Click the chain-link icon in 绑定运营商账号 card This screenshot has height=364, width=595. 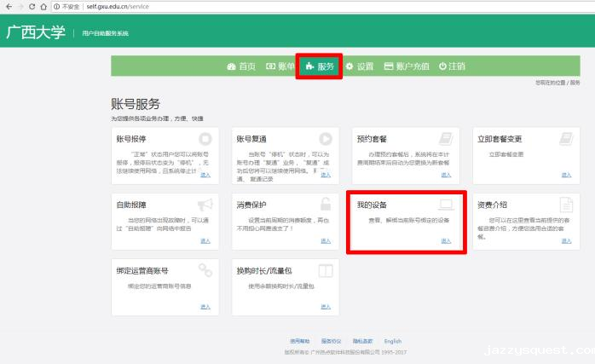(x=205, y=270)
